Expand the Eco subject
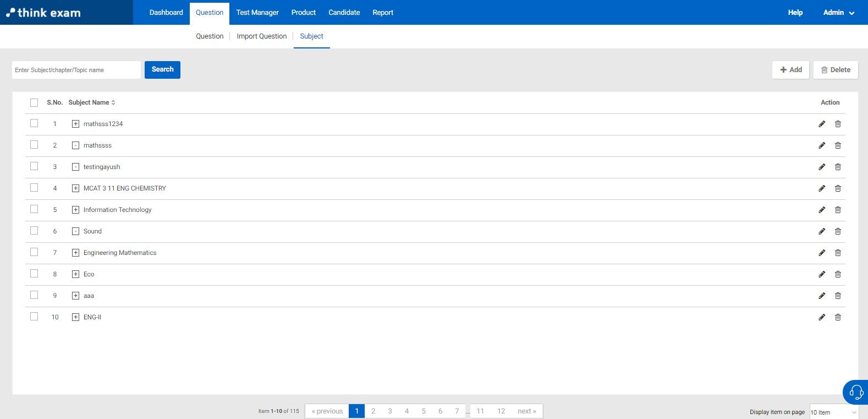This screenshot has width=868, height=419. (x=76, y=274)
